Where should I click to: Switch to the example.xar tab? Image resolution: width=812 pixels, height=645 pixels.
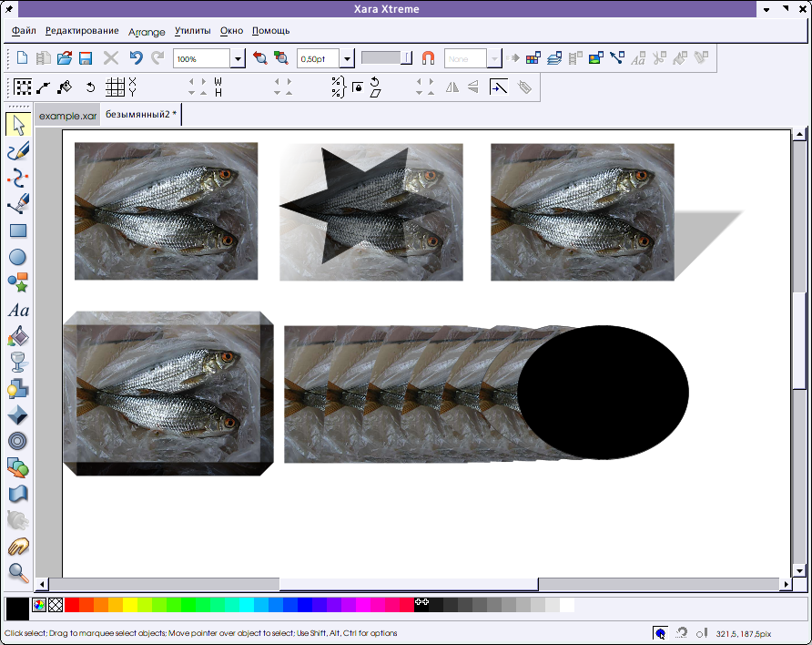67,116
